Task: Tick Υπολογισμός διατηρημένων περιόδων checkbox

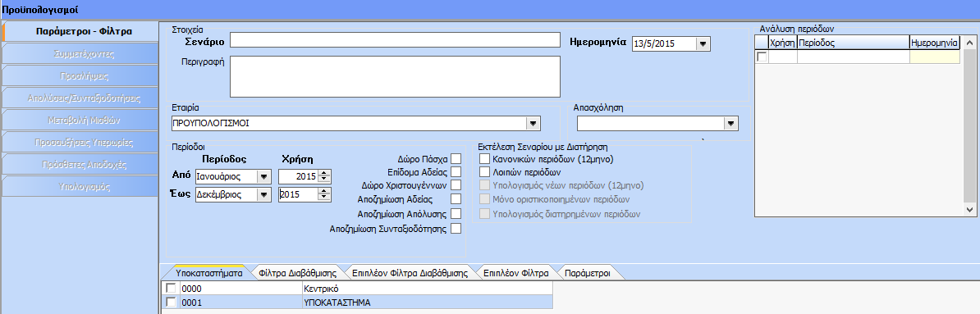Action: [484, 213]
